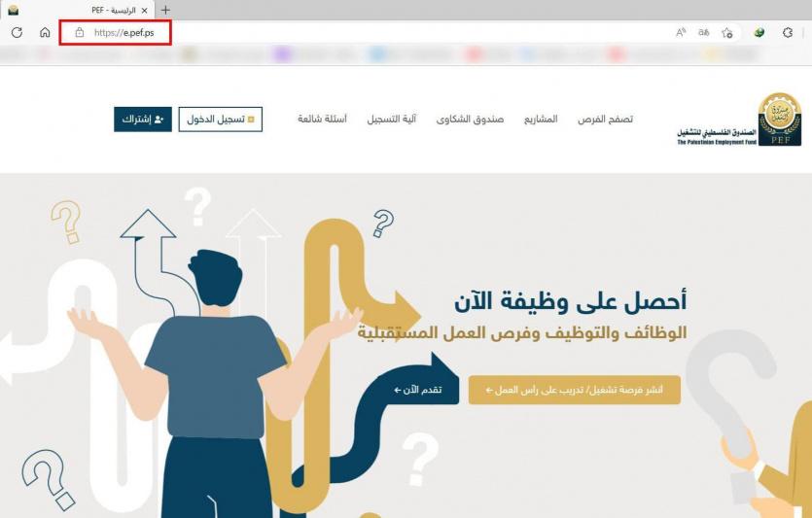This screenshot has width=812, height=518.
Task: Open the read aloud icon in address bar
Action: click(681, 33)
